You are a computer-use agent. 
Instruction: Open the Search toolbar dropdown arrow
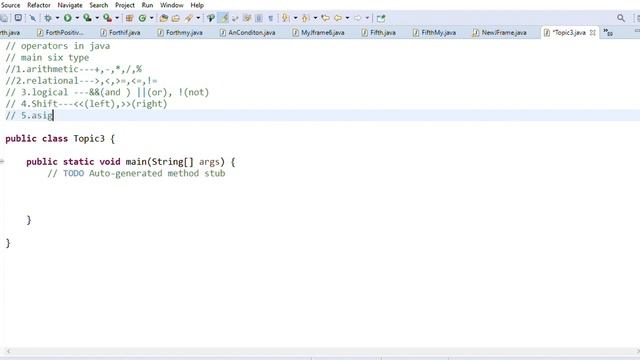[x=198, y=18]
